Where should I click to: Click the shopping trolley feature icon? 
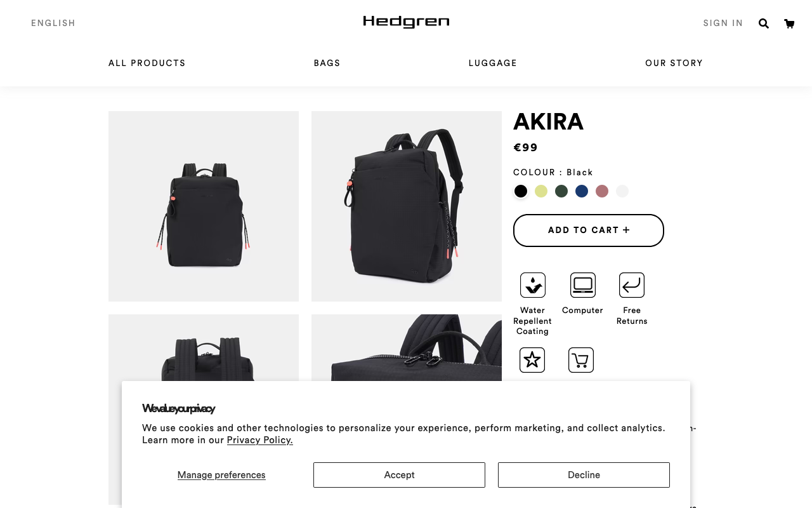[x=581, y=360]
